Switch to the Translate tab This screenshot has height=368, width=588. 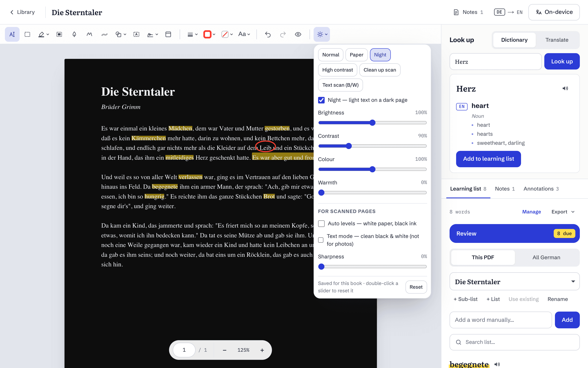click(x=557, y=40)
